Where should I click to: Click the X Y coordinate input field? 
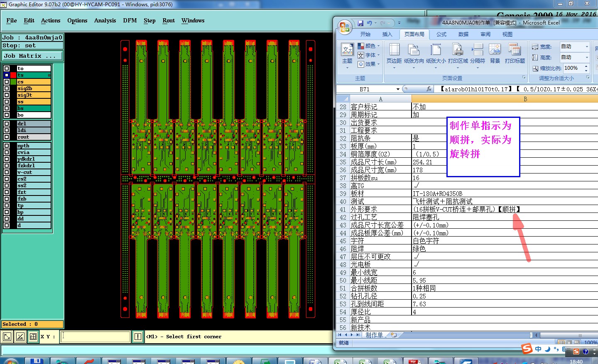point(96,337)
